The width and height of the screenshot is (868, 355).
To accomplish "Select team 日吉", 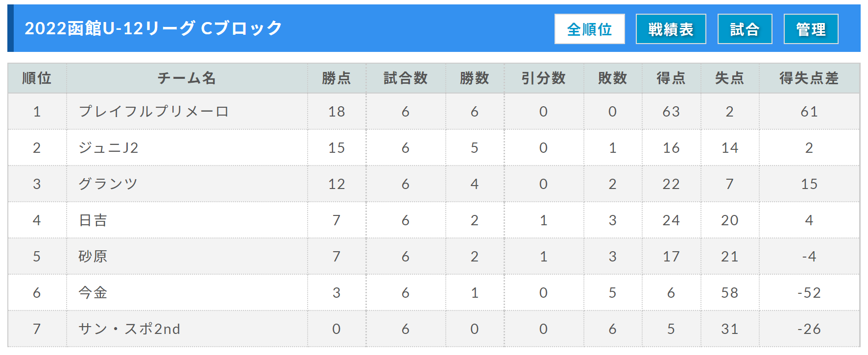I will pyautogui.click(x=93, y=220).
